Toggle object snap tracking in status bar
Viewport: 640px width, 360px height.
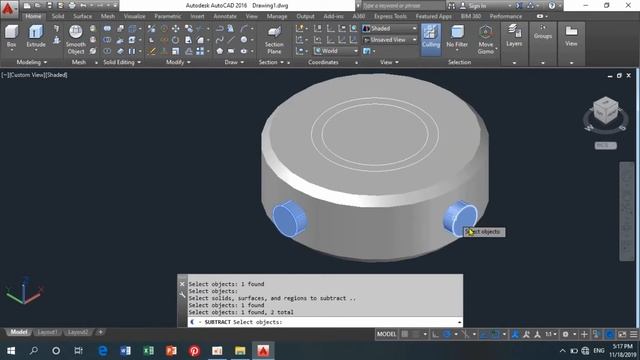484,334
